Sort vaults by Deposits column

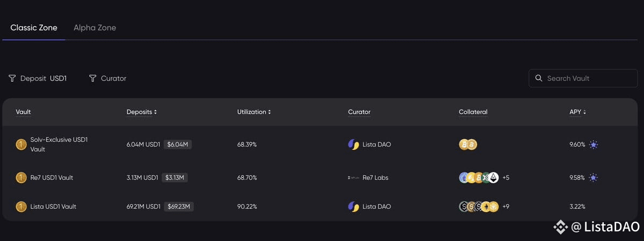142,112
